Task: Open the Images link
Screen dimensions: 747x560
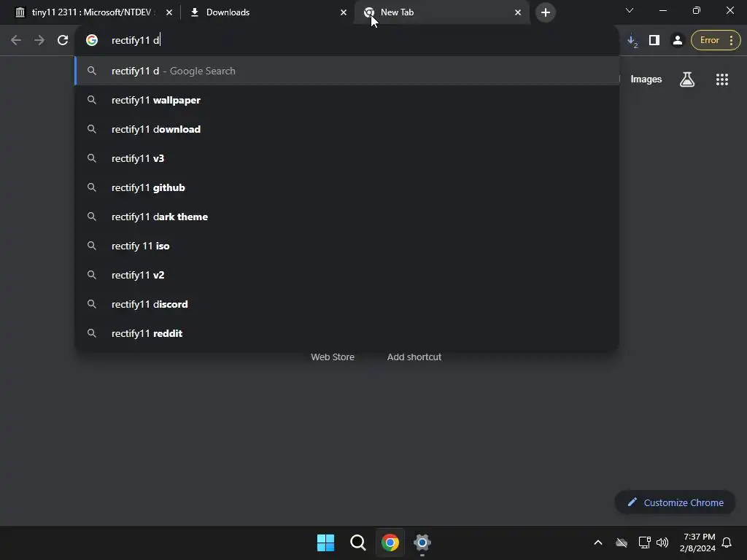Action: [646, 79]
